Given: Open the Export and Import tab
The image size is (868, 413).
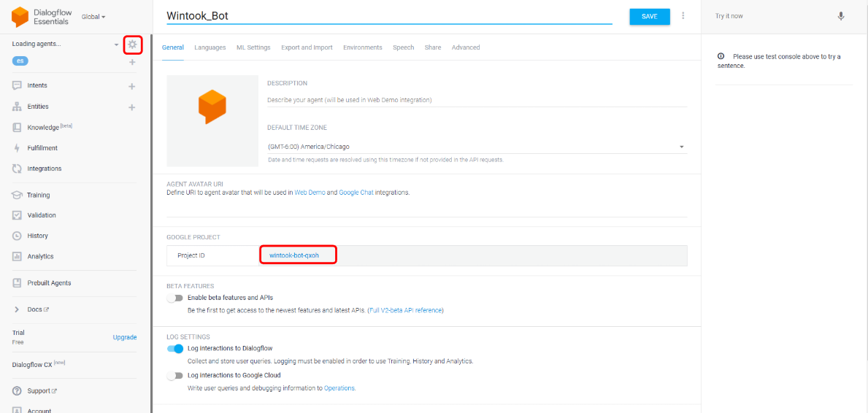Looking at the screenshot, I should click(x=307, y=47).
